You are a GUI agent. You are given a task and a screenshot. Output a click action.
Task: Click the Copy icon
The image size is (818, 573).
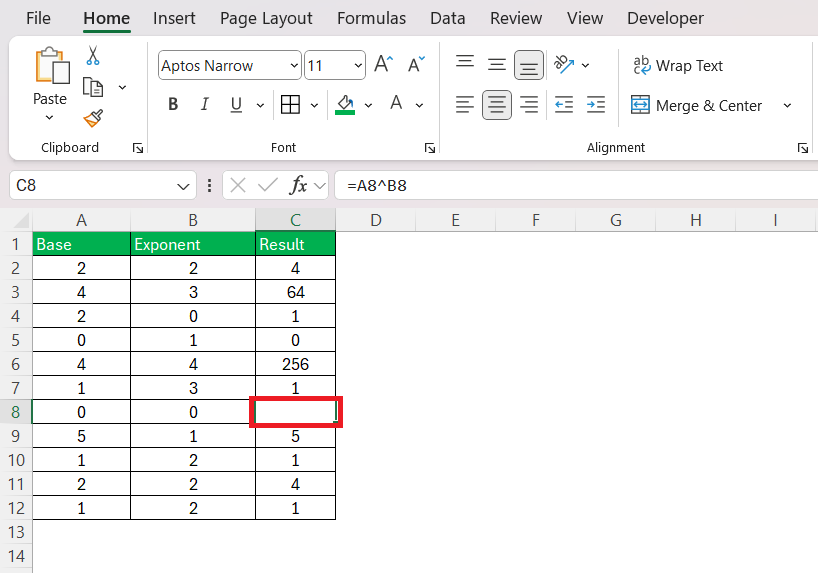93,87
